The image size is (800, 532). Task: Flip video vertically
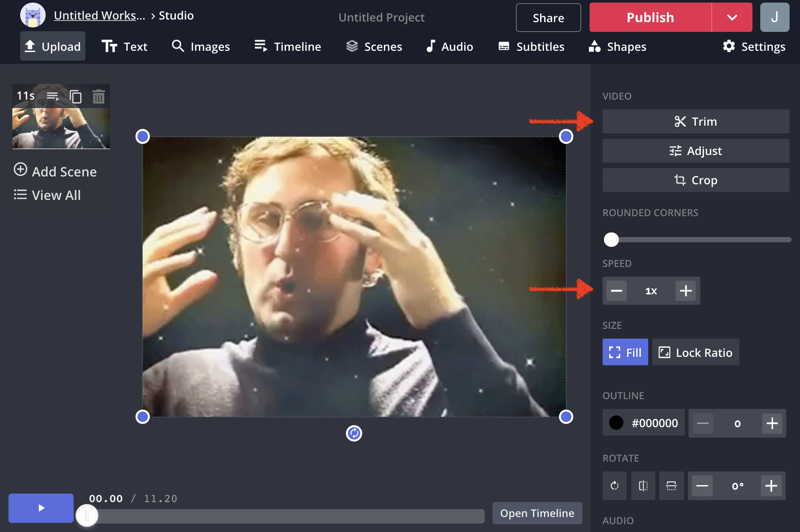pos(671,485)
